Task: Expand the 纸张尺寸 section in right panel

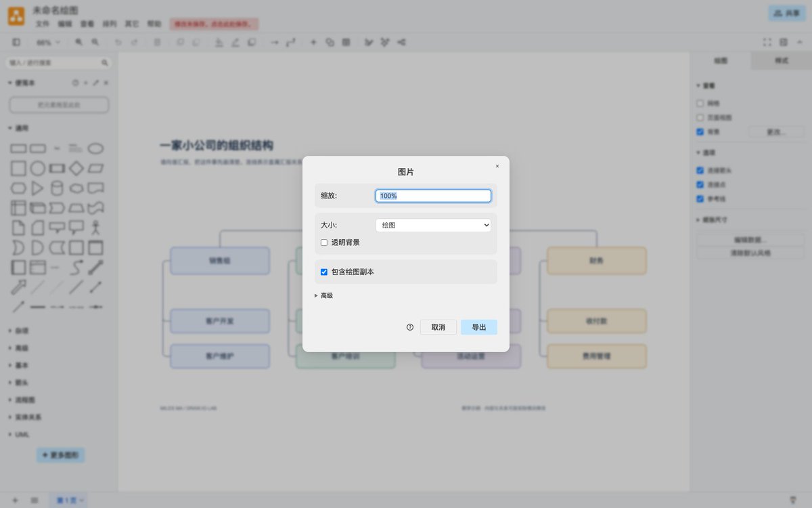Action: coord(712,219)
